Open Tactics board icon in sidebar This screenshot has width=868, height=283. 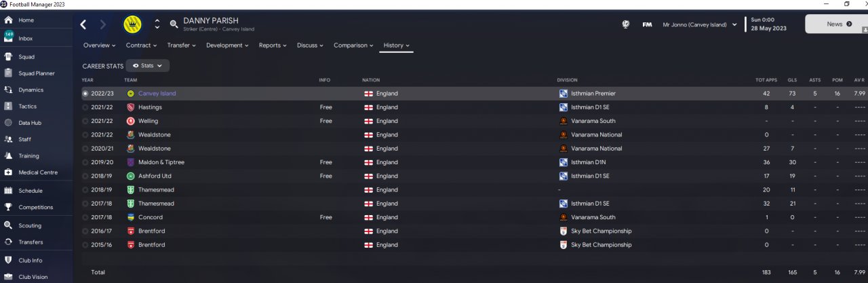click(x=8, y=107)
